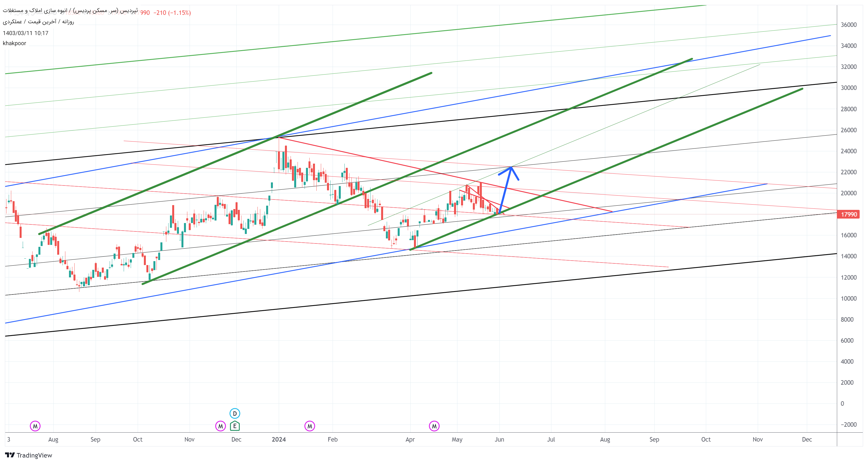Click the red 17990 current price label
The image size is (868, 464).
pos(848,214)
